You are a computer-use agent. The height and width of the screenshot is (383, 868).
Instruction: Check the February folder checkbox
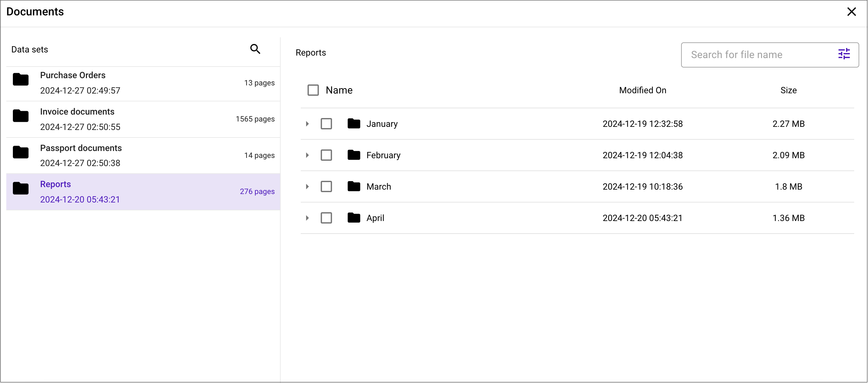[326, 155]
